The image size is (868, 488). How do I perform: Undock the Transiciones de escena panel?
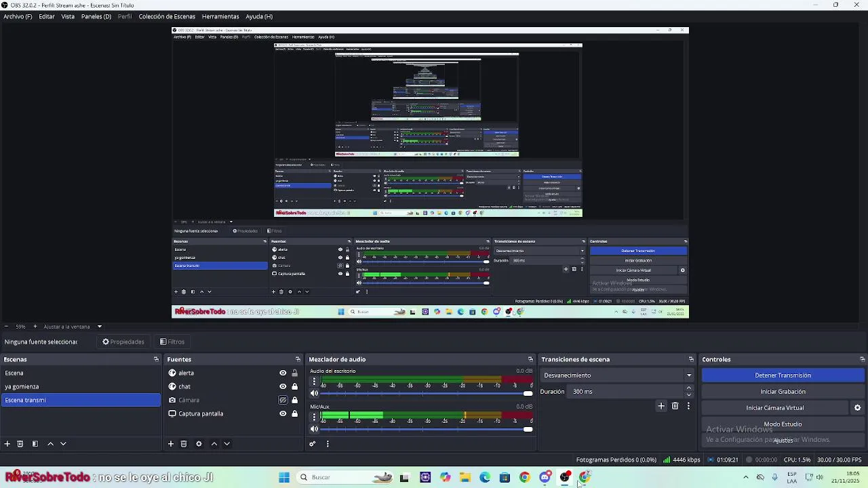[x=691, y=359]
